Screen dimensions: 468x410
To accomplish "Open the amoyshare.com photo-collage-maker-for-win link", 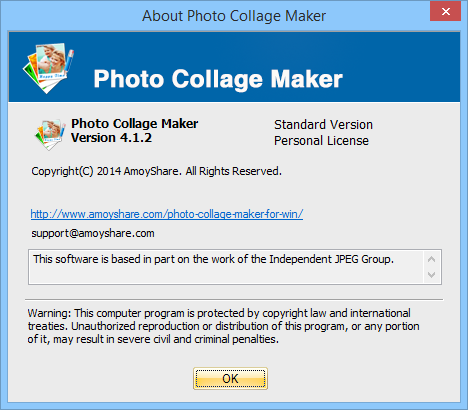I will coord(167,214).
